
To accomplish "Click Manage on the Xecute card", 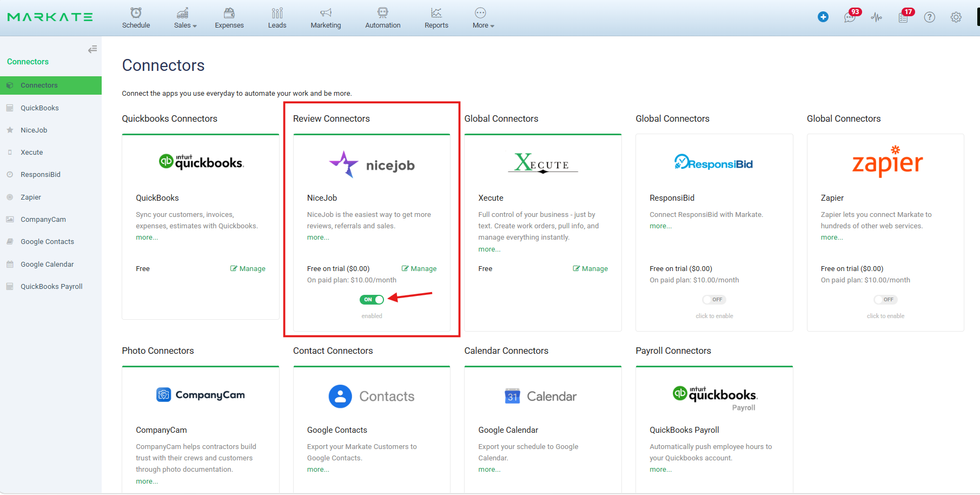I will (590, 269).
